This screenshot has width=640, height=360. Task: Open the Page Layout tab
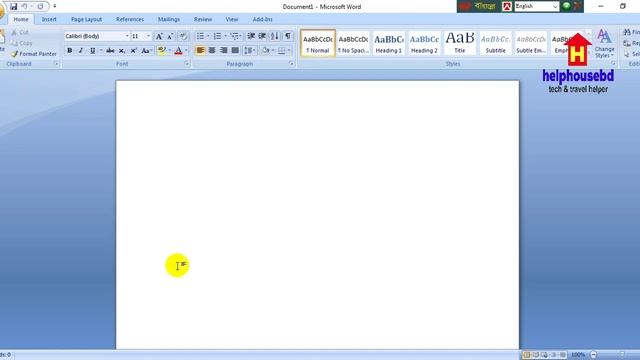pyautogui.click(x=86, y=19)
